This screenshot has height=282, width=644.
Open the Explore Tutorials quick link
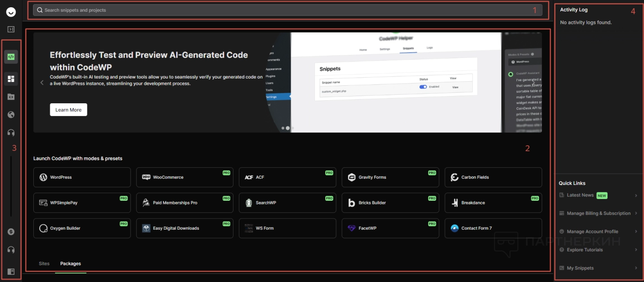tap(585, 250)
